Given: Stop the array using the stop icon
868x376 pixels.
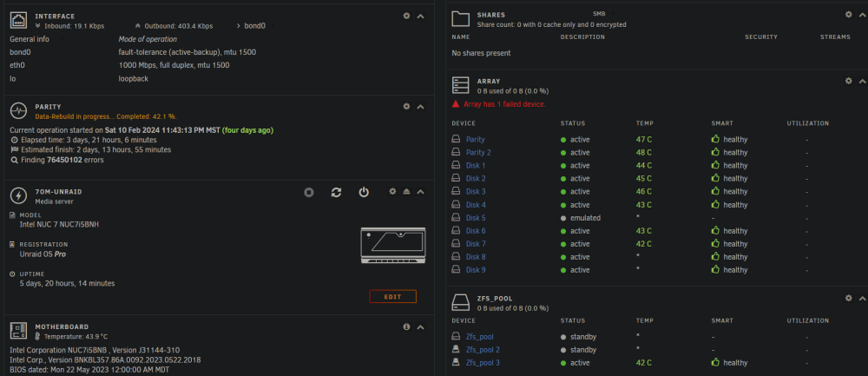Looking at the screenshot, I should pyautogui.click(x=309, y=192).
